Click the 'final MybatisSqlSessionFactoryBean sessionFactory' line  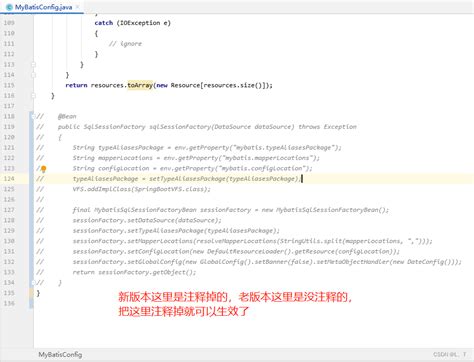231,210
